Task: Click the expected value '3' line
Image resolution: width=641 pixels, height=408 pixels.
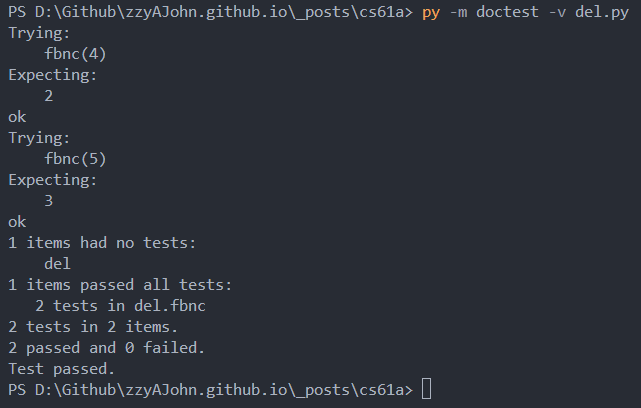Action: tap(49, 201)
